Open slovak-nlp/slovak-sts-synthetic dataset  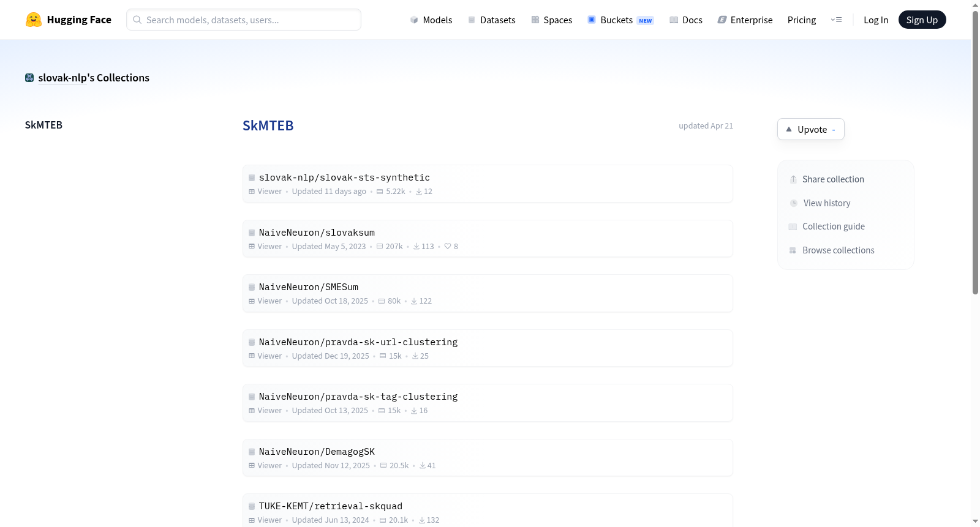coord(344,178)
